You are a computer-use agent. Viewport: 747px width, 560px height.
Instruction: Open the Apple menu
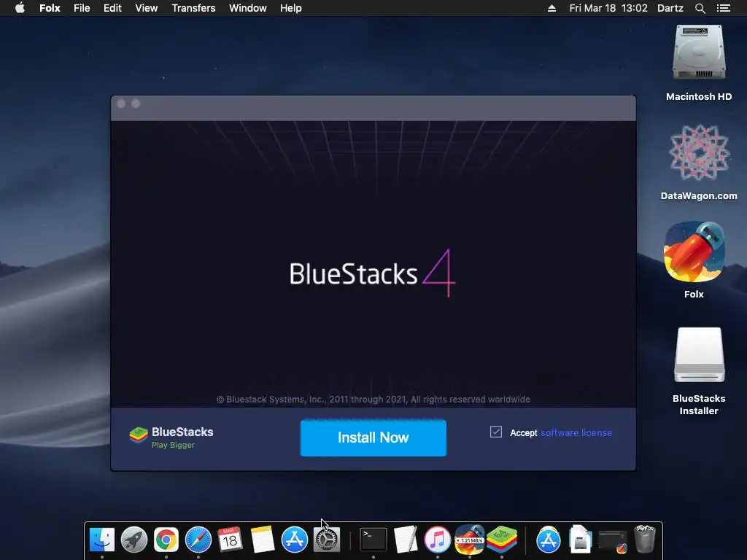point(20,8)
